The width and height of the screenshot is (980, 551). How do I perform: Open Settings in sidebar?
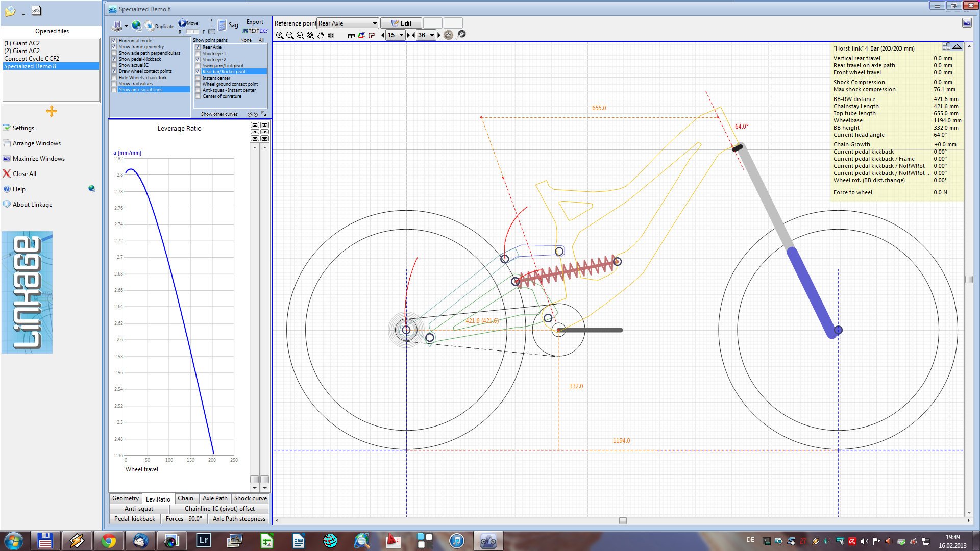[18, 128]
